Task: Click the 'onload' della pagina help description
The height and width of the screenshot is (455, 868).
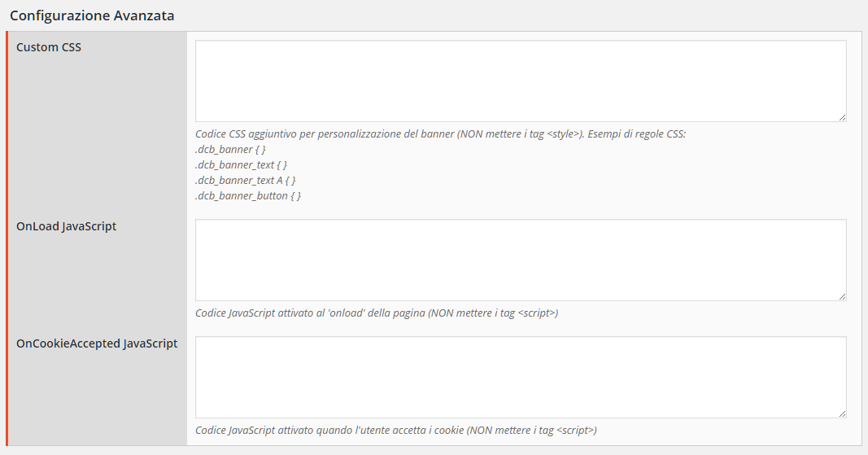Action: point(377,313)
